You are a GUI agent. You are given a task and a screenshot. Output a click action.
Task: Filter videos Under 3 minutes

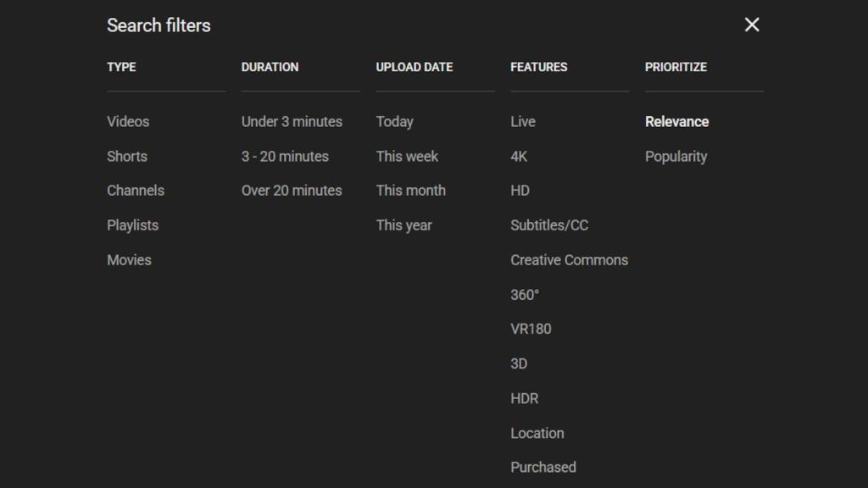click(292, 121)
